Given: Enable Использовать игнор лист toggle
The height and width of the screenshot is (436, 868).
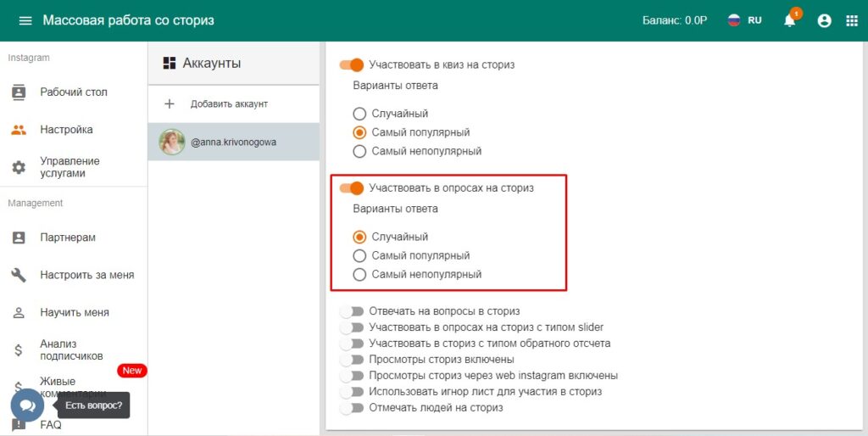Looking at the screenshot, I should point(352,392).
